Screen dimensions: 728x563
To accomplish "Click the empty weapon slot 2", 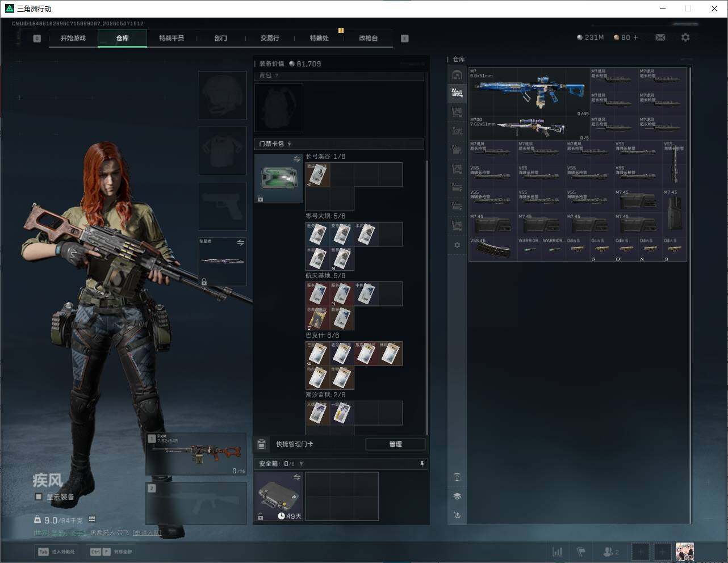I will (196, 503).
